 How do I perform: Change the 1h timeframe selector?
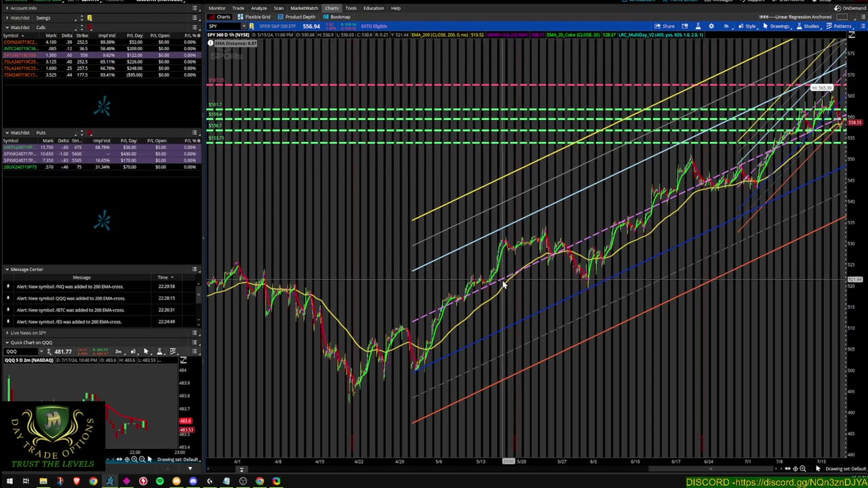[726, 26]
